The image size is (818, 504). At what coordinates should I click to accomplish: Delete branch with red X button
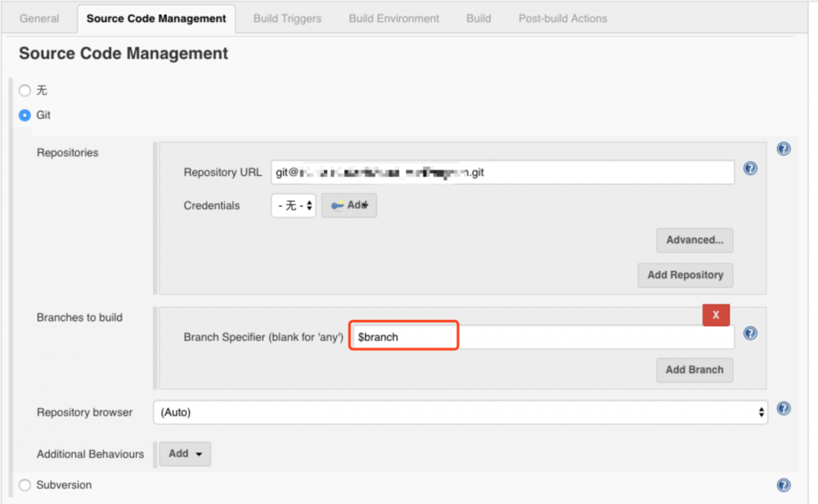tap(716, 315)
